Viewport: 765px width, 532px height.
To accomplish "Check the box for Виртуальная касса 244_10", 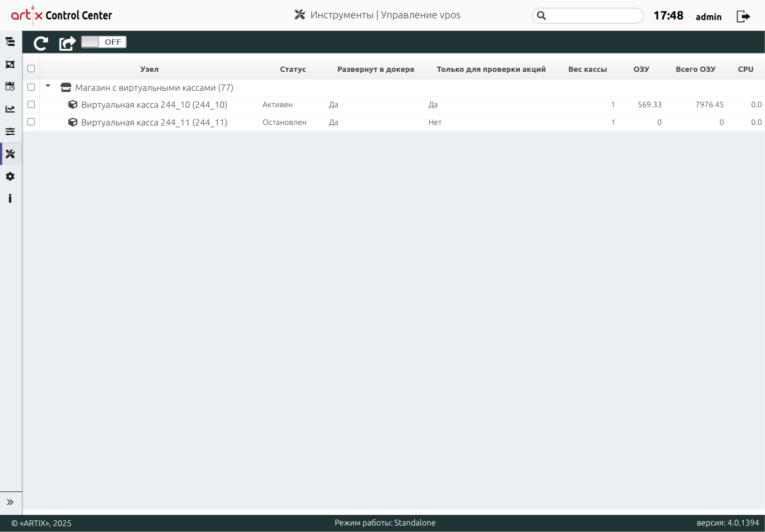I will tap(31, 105).
